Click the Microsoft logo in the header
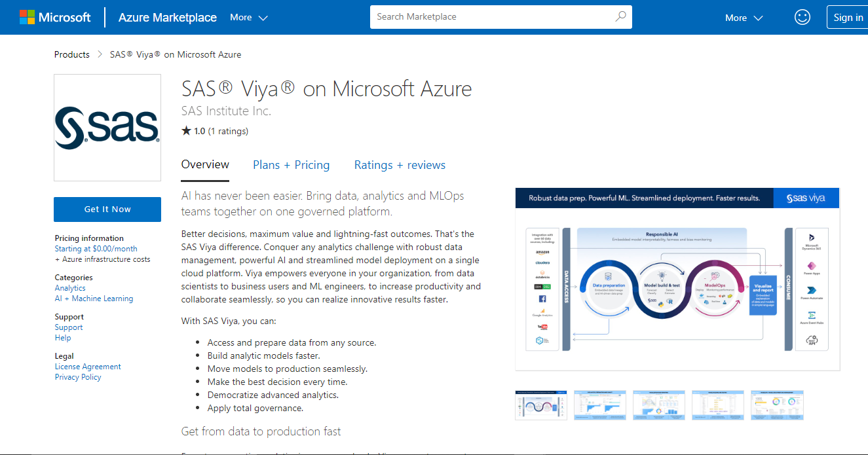 [55, 18]
